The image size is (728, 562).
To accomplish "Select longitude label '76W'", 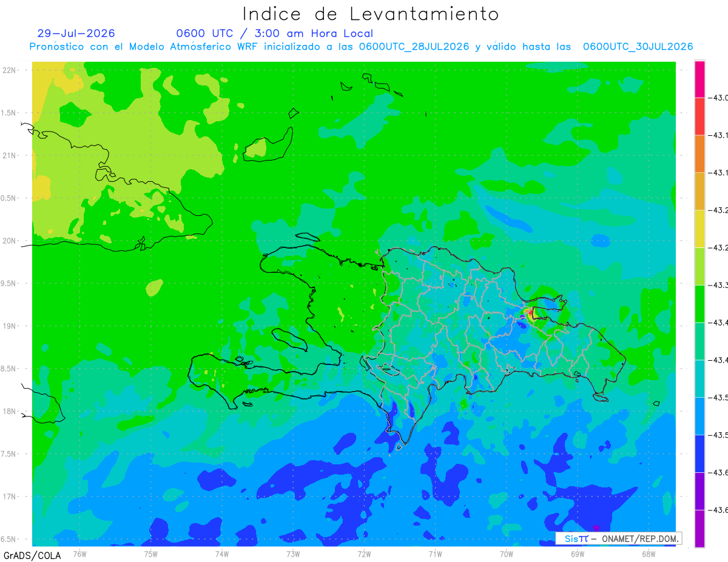I will click(x=79, y=554).
